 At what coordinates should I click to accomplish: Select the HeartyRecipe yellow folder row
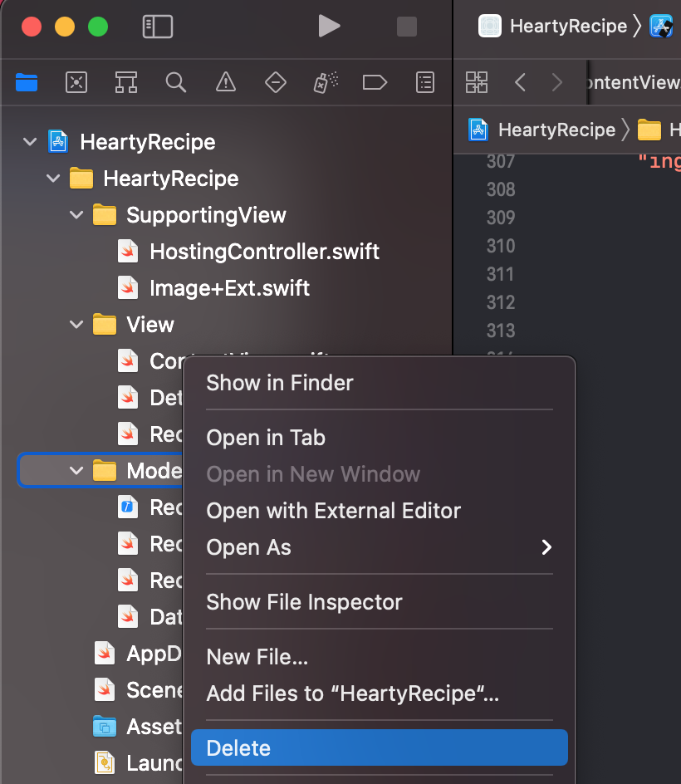click(x=170, y=179)
